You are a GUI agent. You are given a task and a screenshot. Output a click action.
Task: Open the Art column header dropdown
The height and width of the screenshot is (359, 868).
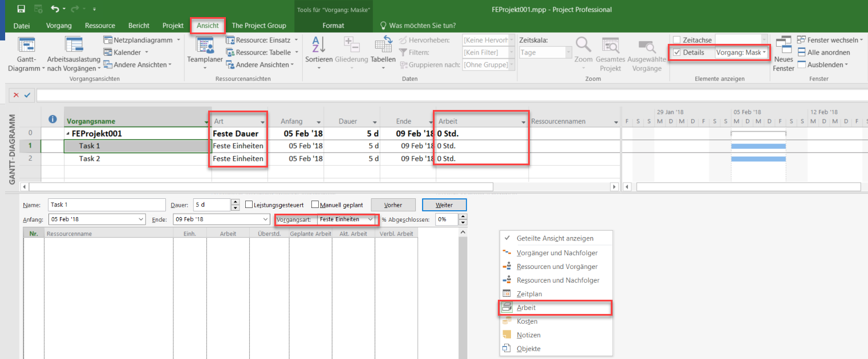pos(263,122)
